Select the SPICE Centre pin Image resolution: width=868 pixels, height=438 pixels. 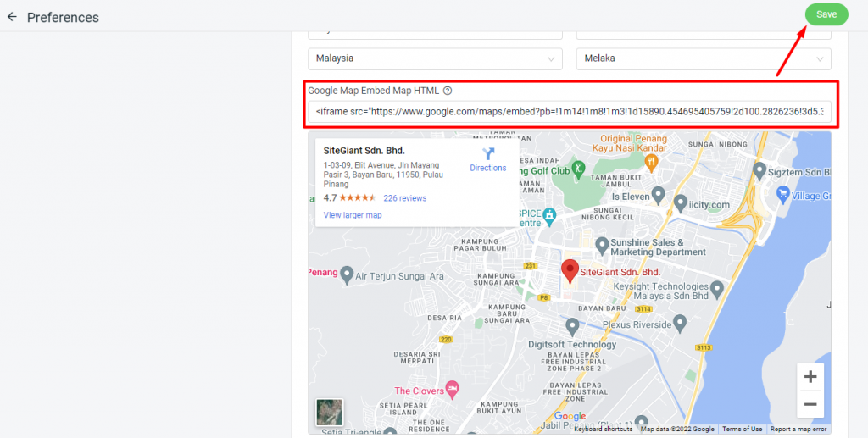click(x=549, y=216)
